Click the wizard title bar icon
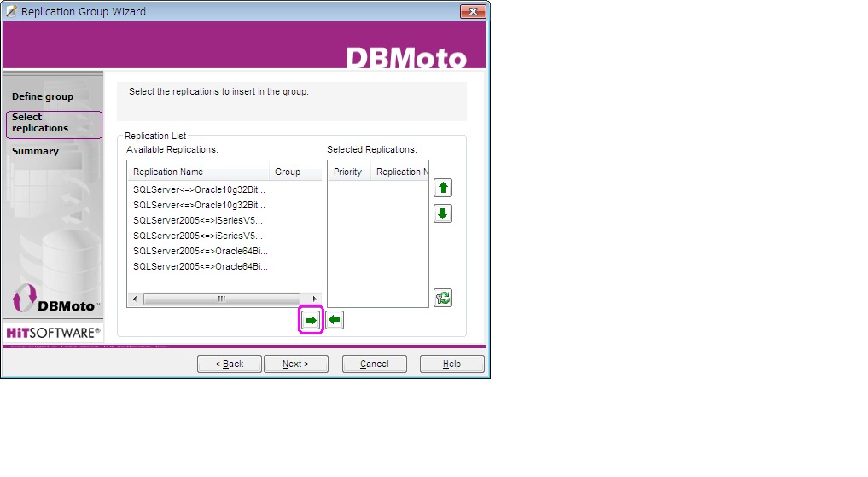868x477 pixels. pos(11,11)
